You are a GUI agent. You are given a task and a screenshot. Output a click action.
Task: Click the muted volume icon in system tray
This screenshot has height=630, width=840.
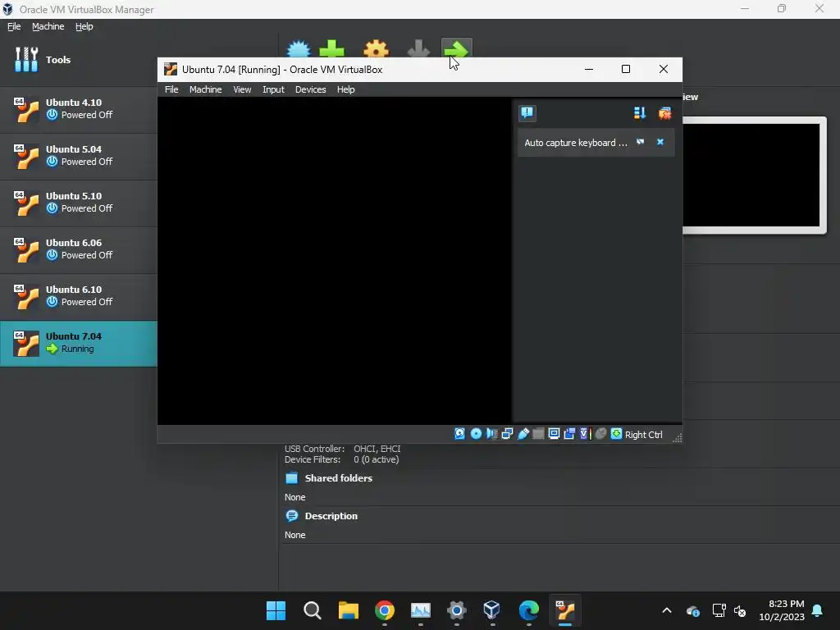point(740,610)
